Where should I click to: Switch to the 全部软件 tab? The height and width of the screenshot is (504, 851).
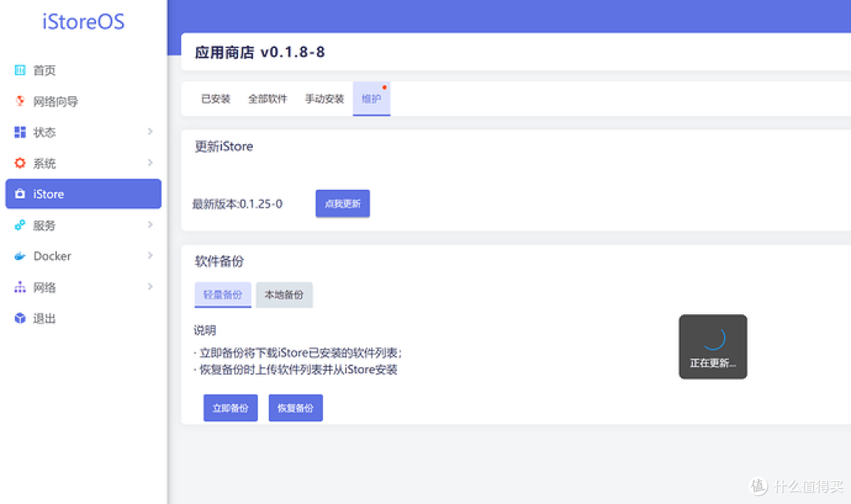pos(268,98)
